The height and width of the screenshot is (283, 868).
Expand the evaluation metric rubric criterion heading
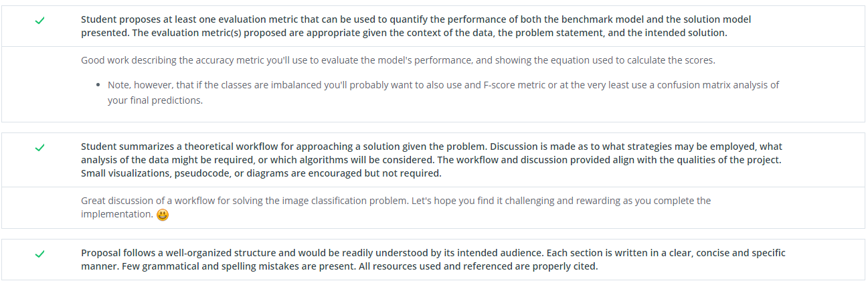coord(433,26)
